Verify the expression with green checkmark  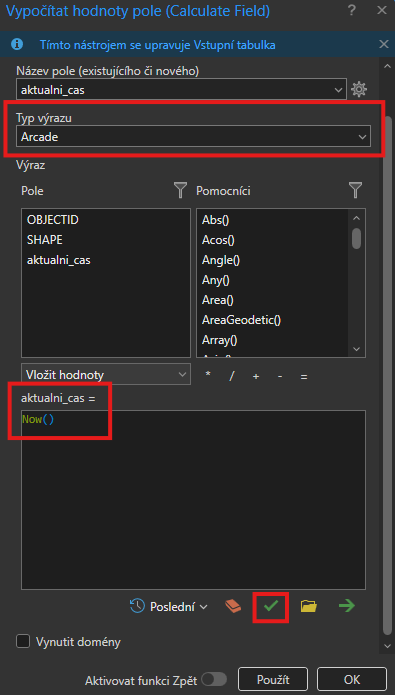point(270,606)
